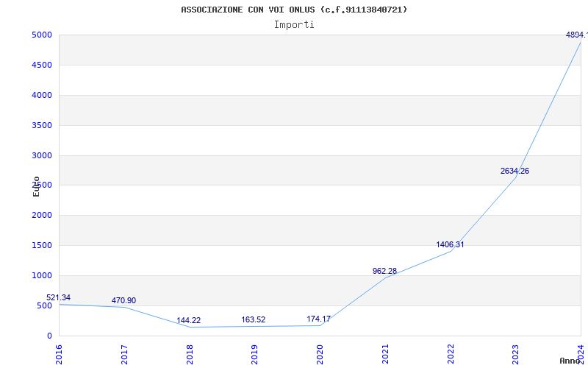Select the y-axis value 4000
This screenshot has width=588, height=368.
point(42,95)
